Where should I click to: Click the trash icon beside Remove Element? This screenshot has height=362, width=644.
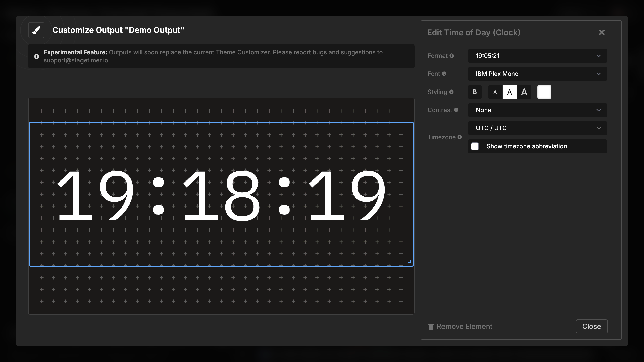[x=431, y=326]
